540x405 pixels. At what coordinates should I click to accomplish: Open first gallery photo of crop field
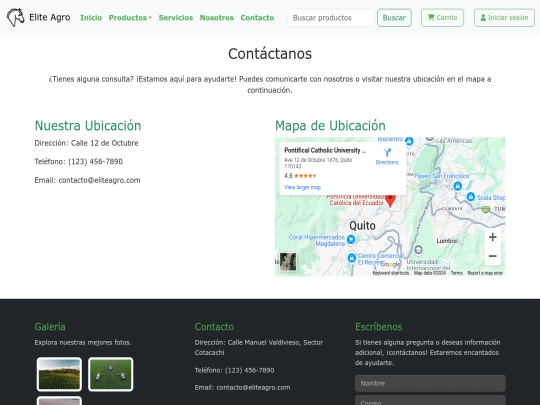[59, 374]
